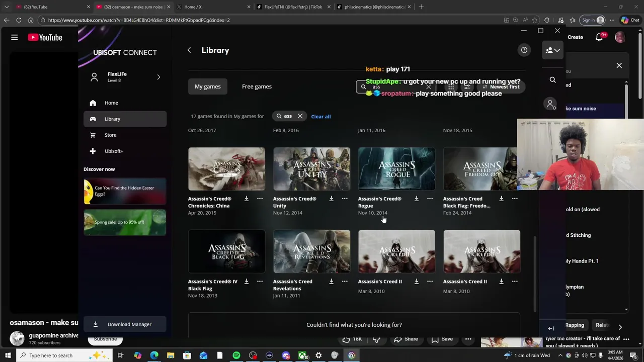Download Assassin's Creed Rogue
The image size is (644, 362).
pos(417,199)
